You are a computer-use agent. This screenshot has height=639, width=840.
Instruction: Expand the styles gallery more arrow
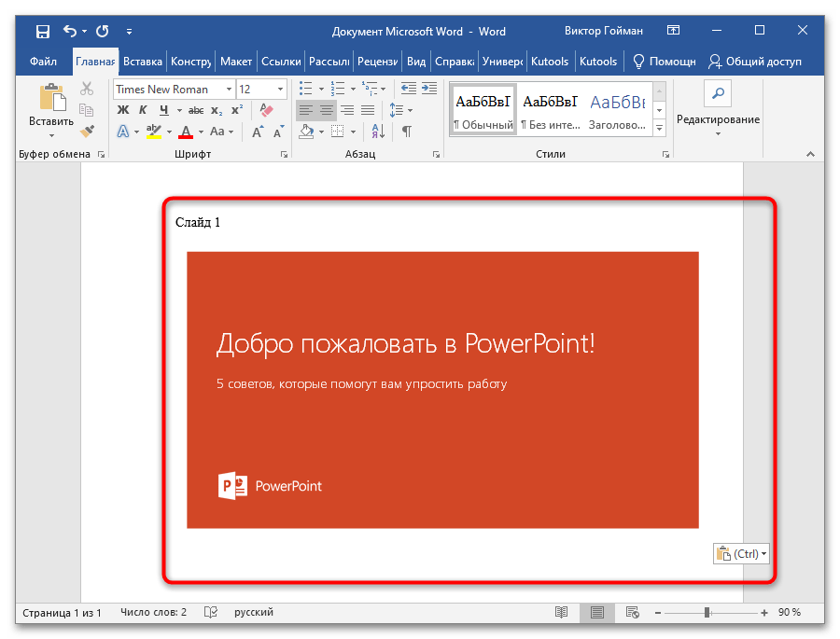pyautogui.click(x=660, y=128)
